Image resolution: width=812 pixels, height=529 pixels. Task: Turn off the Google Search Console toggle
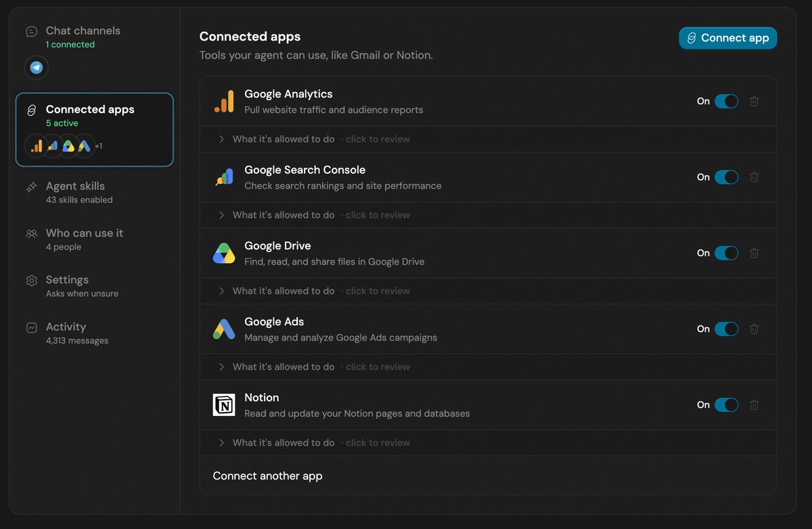pos(727,177)
